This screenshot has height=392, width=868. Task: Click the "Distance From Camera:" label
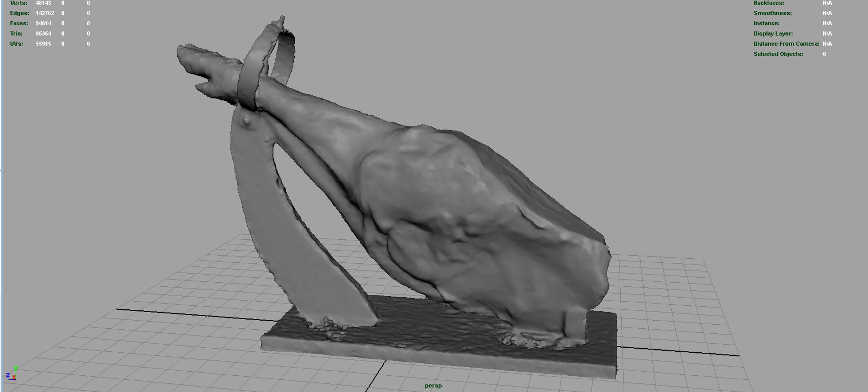coord(786,44)
